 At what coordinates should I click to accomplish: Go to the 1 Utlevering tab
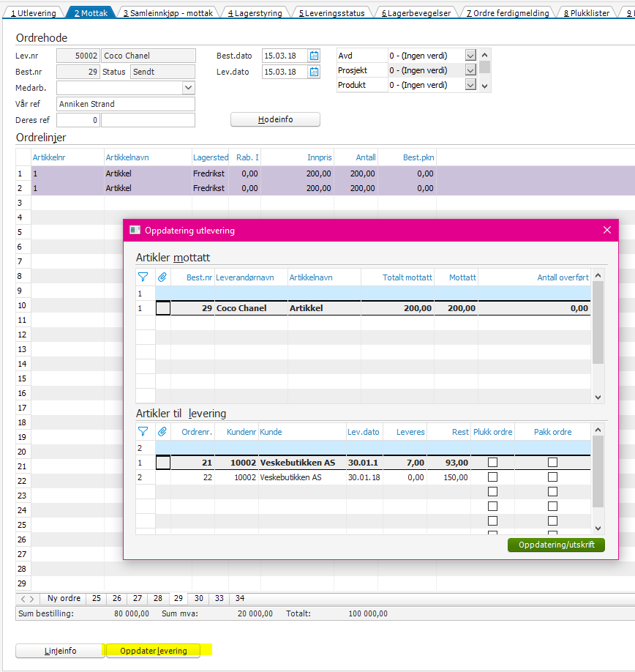(x=33, y=12)
